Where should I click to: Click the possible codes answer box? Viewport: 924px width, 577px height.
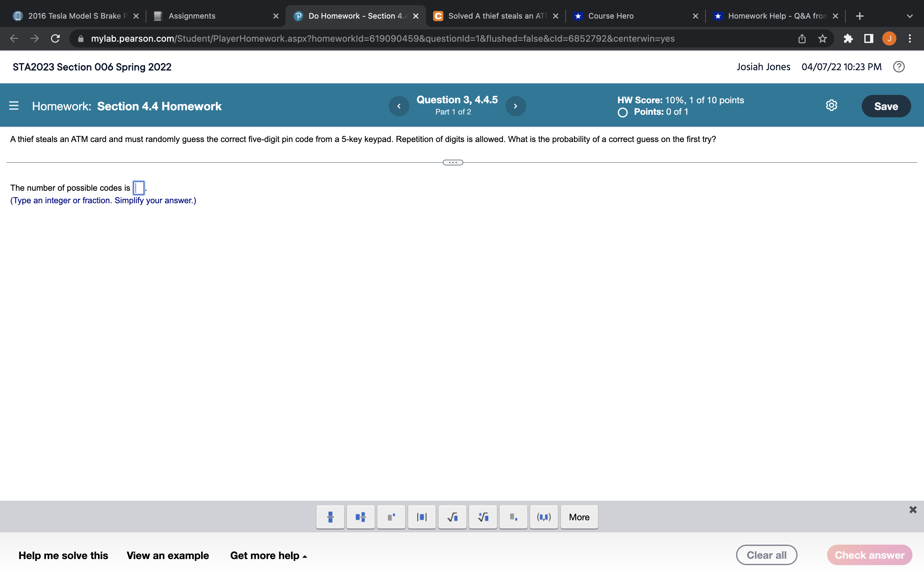(139, 188)
